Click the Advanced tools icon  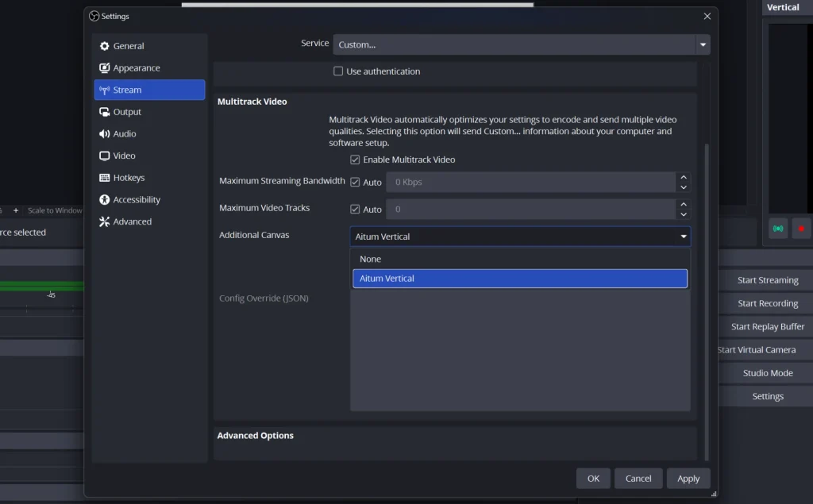click(104, 221)
